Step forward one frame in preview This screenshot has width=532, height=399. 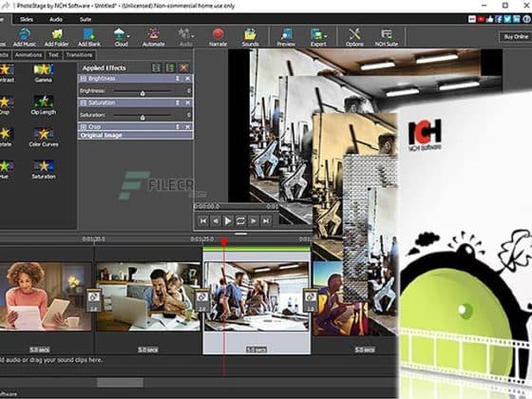253,221
